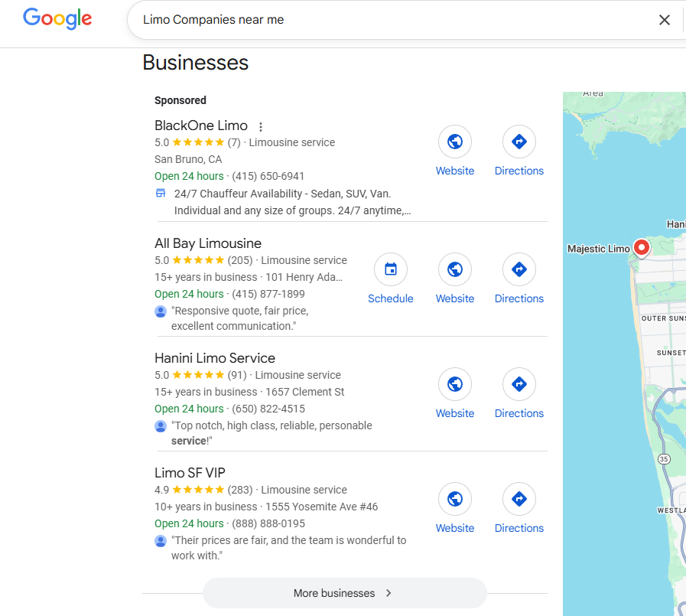Open the All Bay Limousine listing

208,243
